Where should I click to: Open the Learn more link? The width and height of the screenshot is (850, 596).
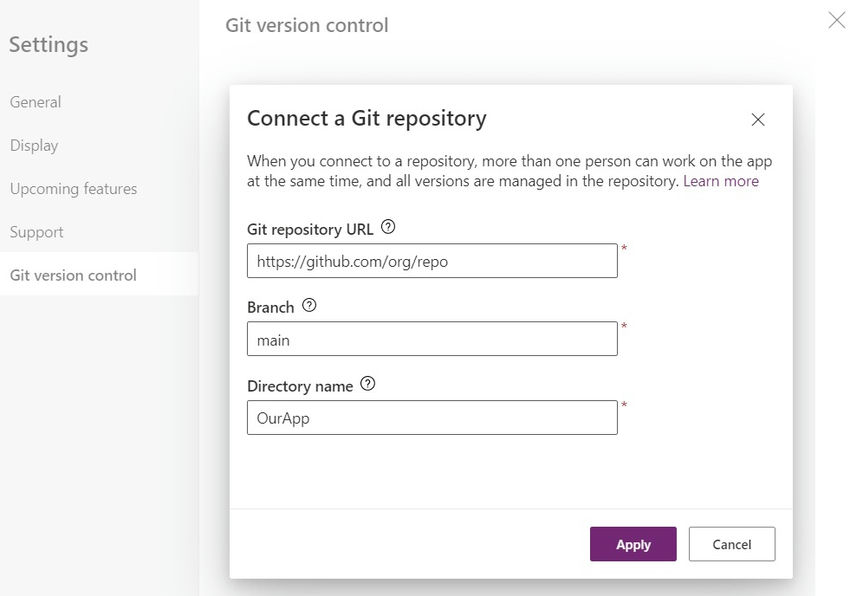(x=721, y=181)
